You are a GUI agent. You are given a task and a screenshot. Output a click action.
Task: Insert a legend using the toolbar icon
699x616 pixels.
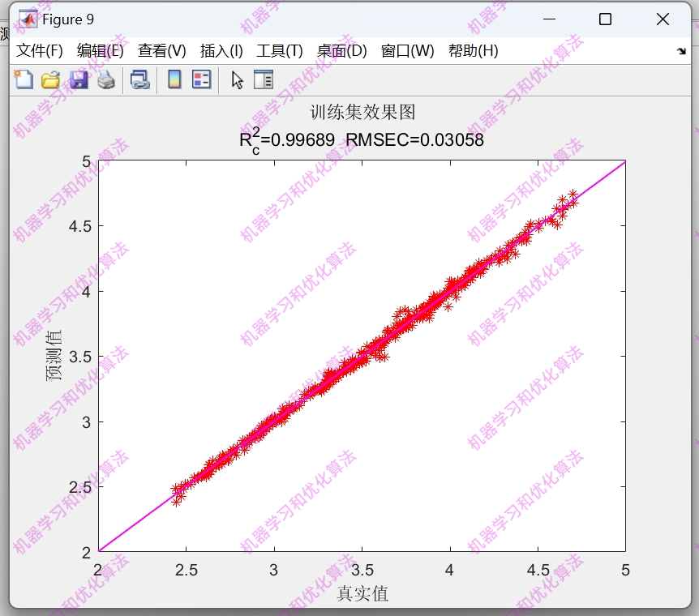pyautogui.click(x=201, y=80)
